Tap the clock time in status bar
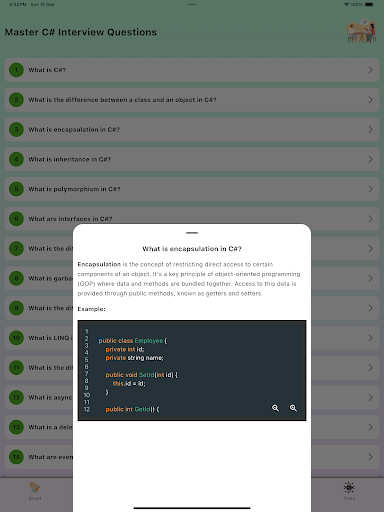The image size is (384, 512). [17, 4]
